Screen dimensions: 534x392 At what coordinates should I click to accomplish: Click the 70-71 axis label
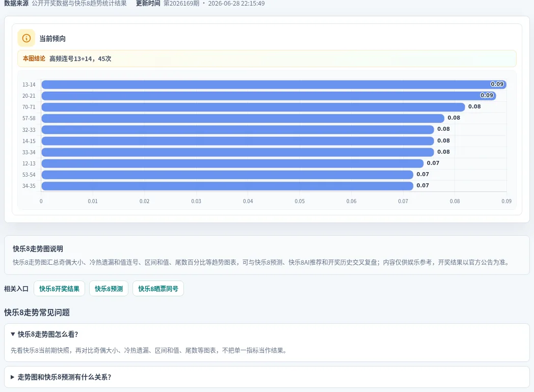(29, 107)
